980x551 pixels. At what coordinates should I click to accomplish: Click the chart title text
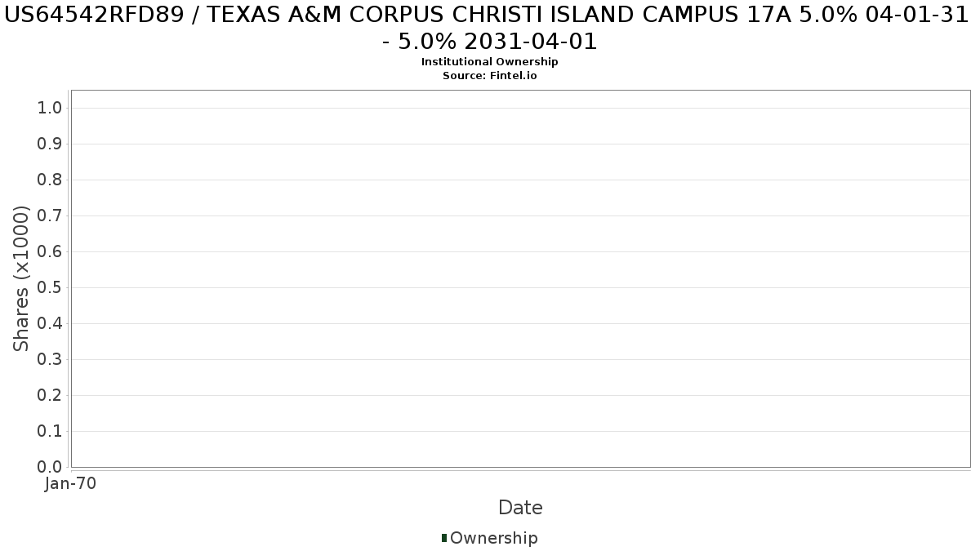pyautogui.click(x=490, y=28)
